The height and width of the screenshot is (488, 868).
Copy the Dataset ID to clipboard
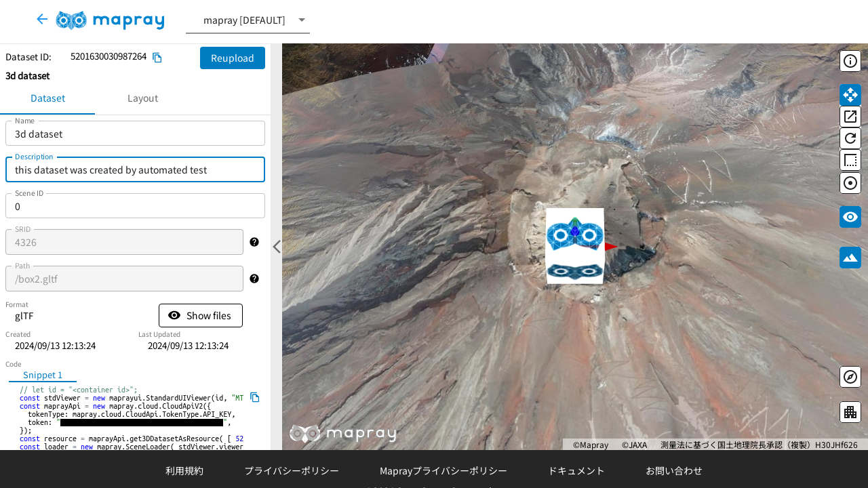click(157, 58)
